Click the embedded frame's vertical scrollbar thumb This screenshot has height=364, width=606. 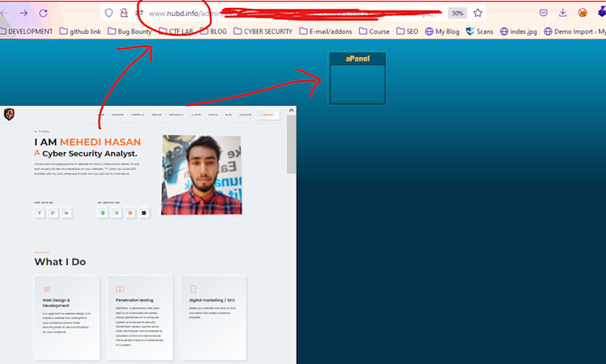tap(291, 144)
